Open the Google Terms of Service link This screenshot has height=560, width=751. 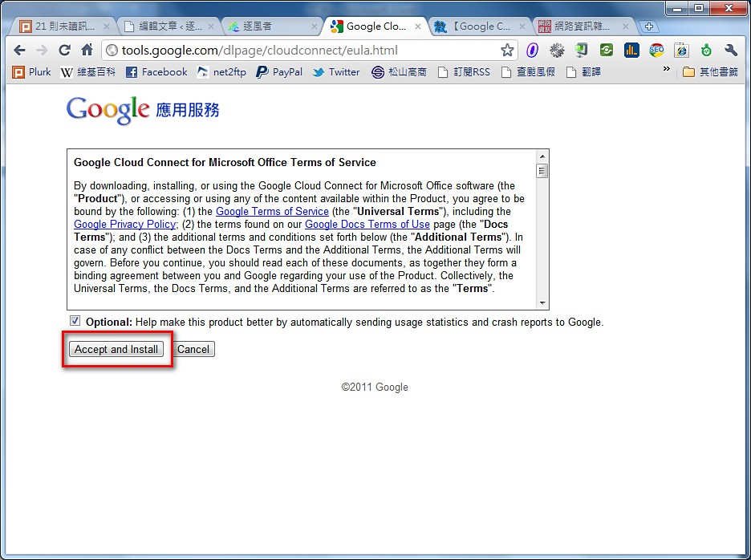[x=272, y=211]
